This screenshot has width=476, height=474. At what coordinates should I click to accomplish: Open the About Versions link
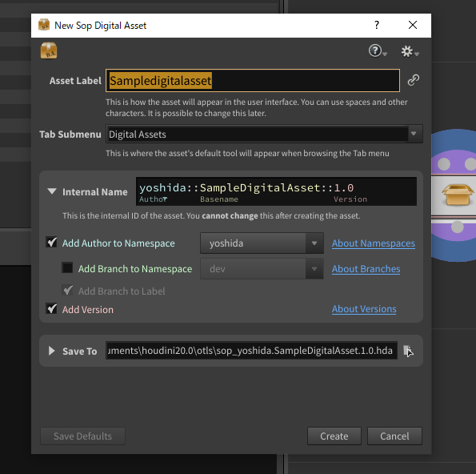(364, 309)
